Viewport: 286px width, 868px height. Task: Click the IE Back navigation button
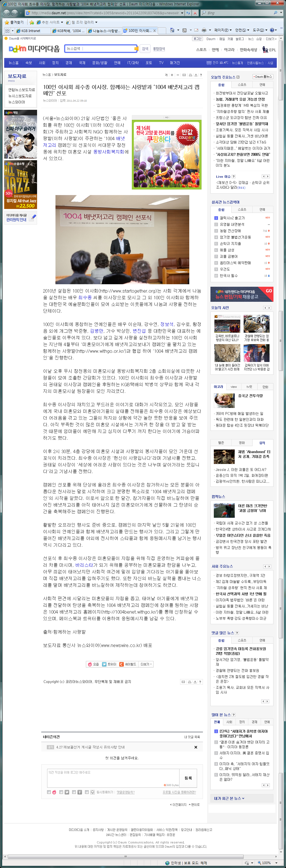pyautogui.click(x=6, y=13)
